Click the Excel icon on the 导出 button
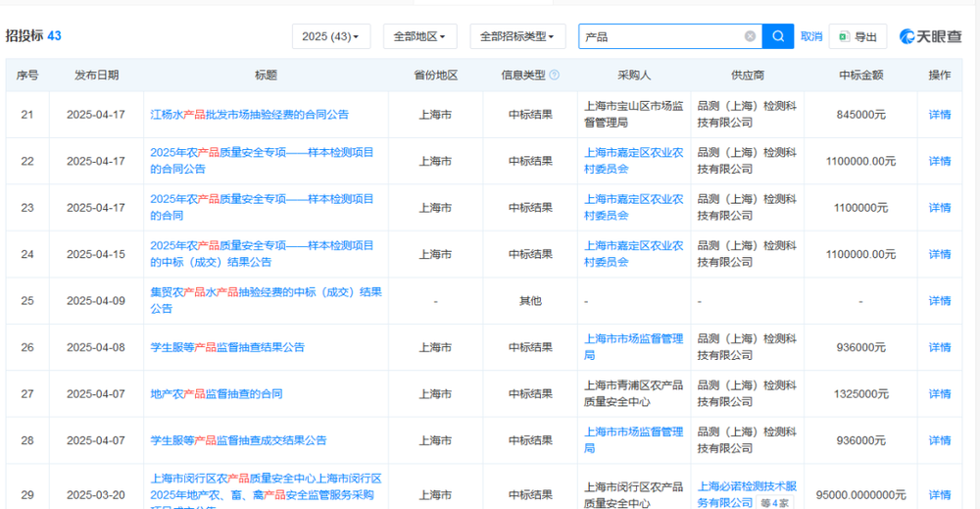Viewport: 980px width, 509px height. (844, 36)
